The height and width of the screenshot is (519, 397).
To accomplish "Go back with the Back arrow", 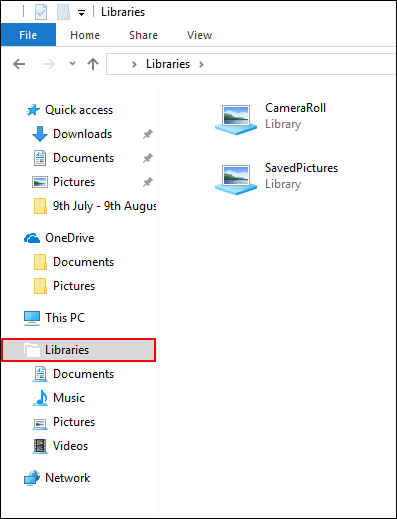I will pos(19,64).
